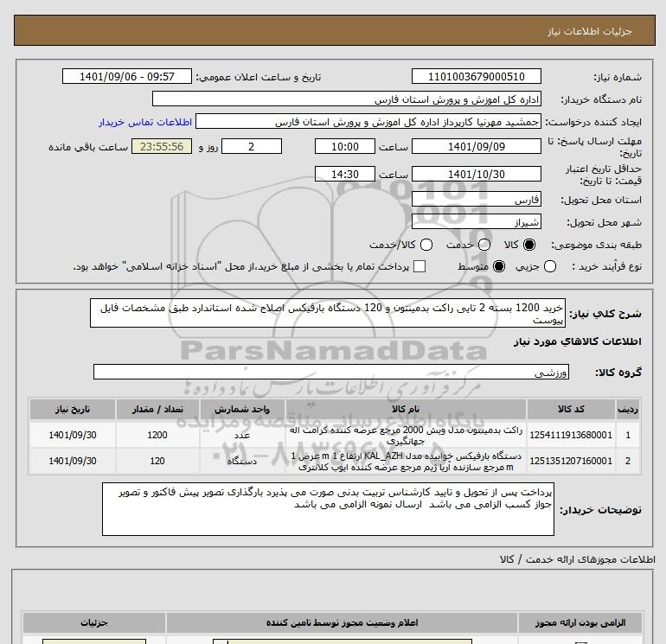This screenshot has height=644, width=666.
Task: Click the تاریخ نیاز column header
Action: [73, 409]
